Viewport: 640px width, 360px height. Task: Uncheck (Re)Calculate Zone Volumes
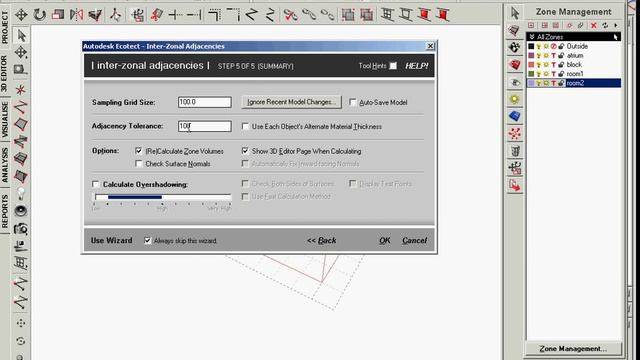139,151
